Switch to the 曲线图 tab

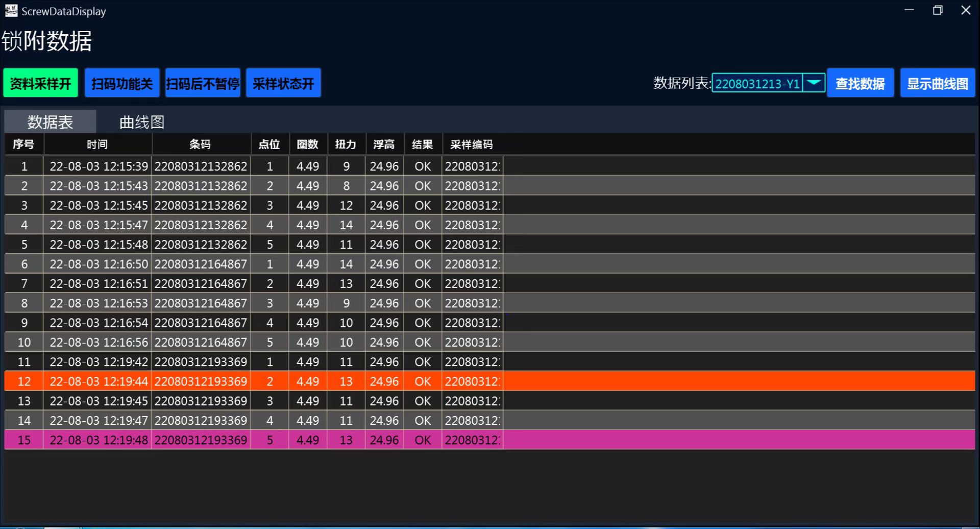pos(142,122)
